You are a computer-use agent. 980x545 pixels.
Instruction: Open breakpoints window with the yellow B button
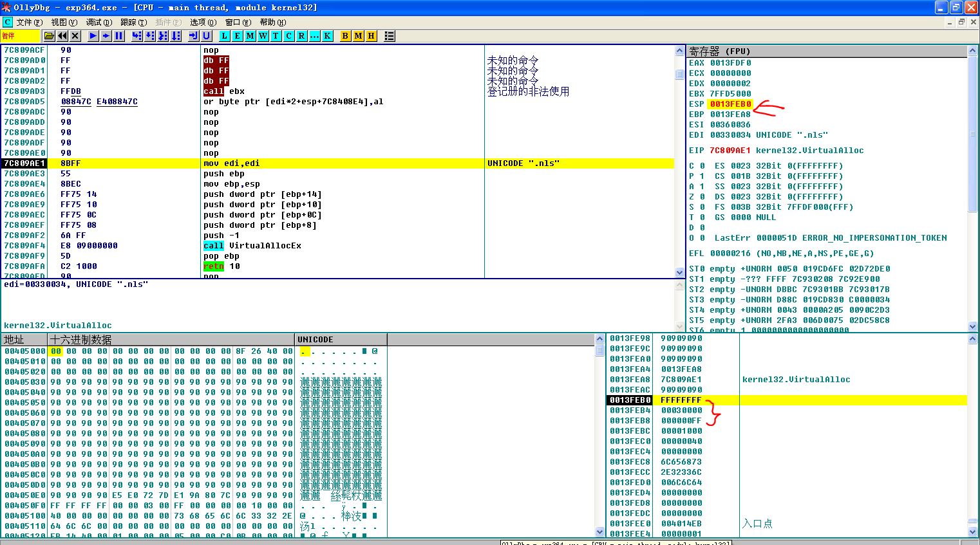click(x=346, y=36)
